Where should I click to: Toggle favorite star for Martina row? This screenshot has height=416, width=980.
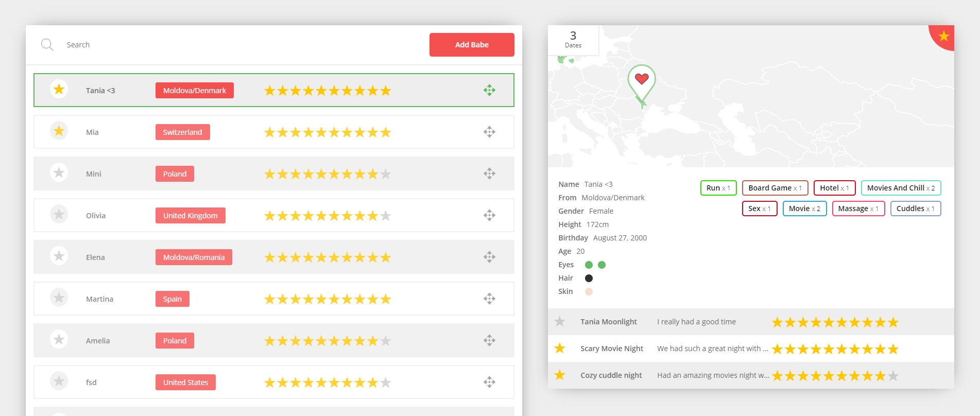pyautogui.click(x=59, y=298)
